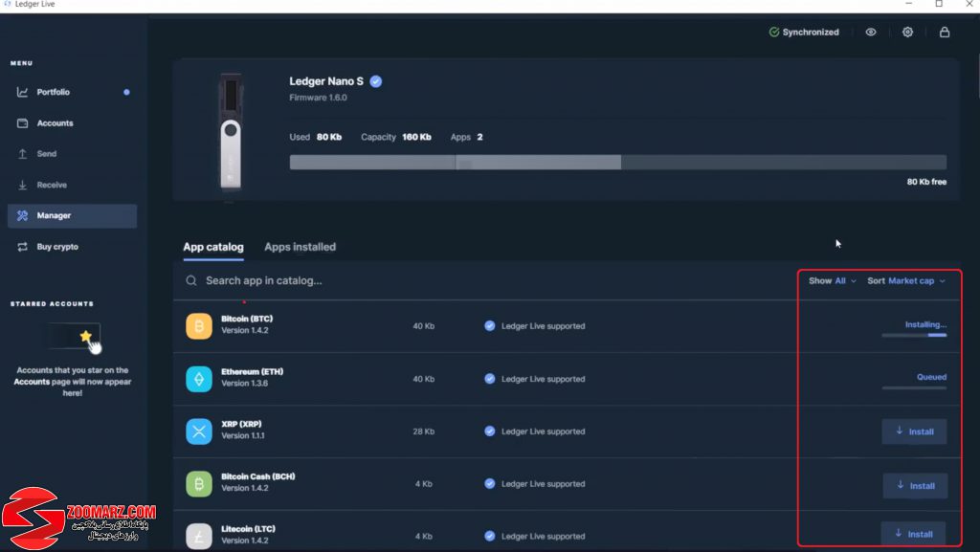Click the Litecoin (LTC) app icon
Viewport: 980px width, 552px height.
pyautogui.click(x=199, y=537)
